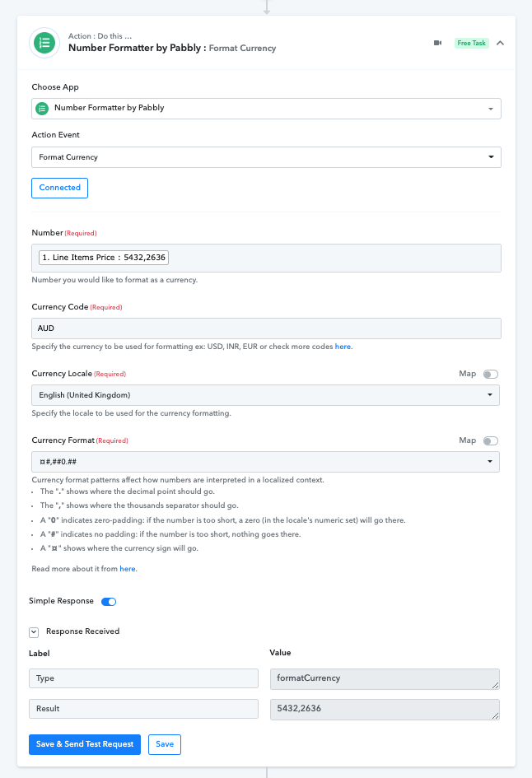Disable the Simple Response toggle
The image size is (532, 778).
(x=109, y=601)
